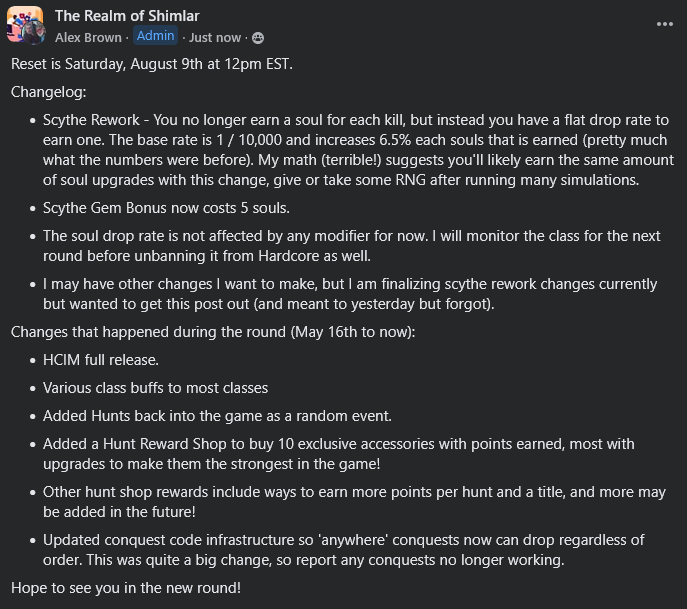Click the 'Changelog:' heading text

[x=49, y=92]
